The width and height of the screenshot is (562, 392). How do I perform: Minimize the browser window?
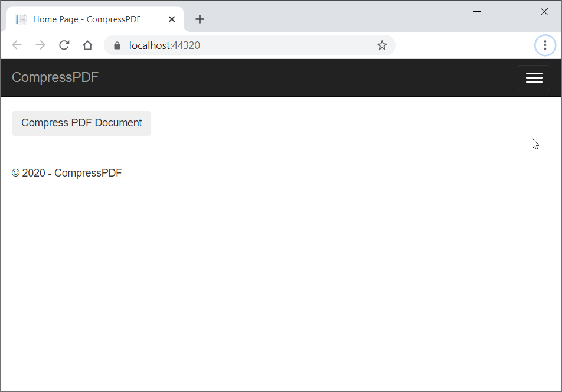pyautogui.click(x=477, y=12)
